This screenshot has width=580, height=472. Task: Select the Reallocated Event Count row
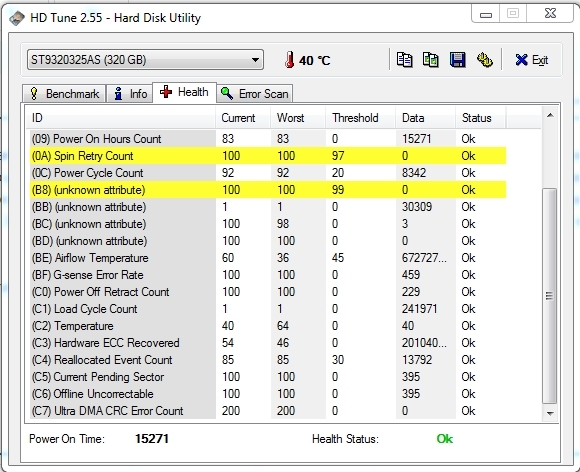268,360
